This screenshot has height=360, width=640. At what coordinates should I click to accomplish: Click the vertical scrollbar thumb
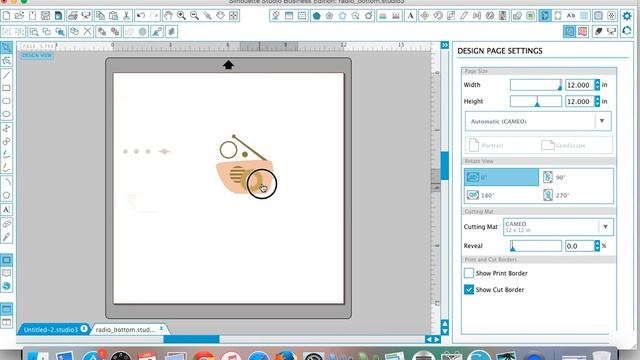click(x=444, y=166)
